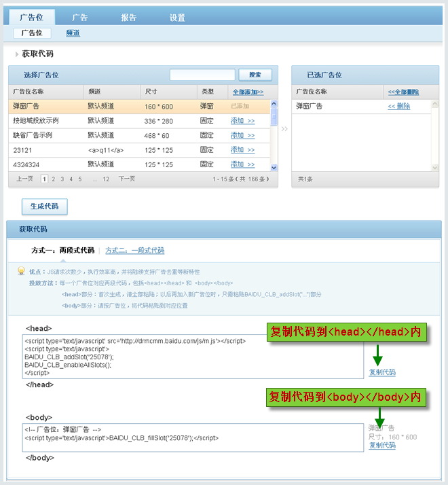Viewport: 448px width, 485px height.
Task: Add slot 4324324 via 添加 >> link
Action: click(x=243, y=164)
